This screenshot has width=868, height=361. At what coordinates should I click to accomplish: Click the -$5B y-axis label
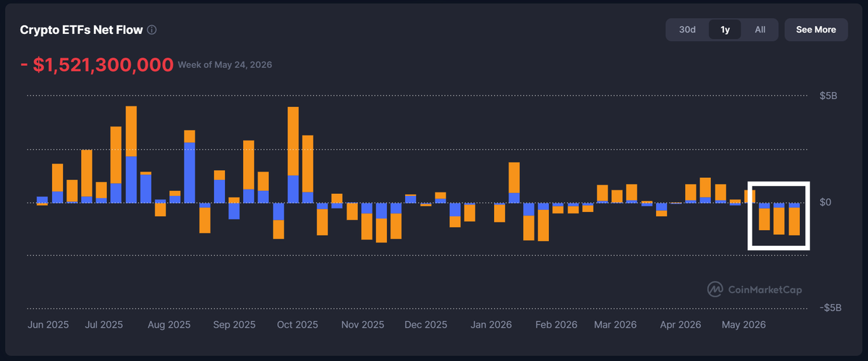830,307
